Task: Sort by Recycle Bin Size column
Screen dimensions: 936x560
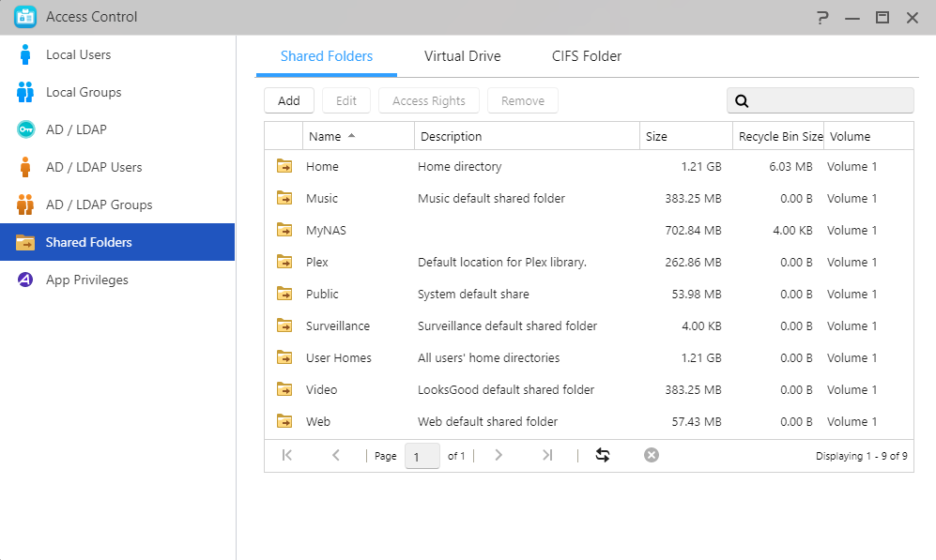Action: pos(778,136)
